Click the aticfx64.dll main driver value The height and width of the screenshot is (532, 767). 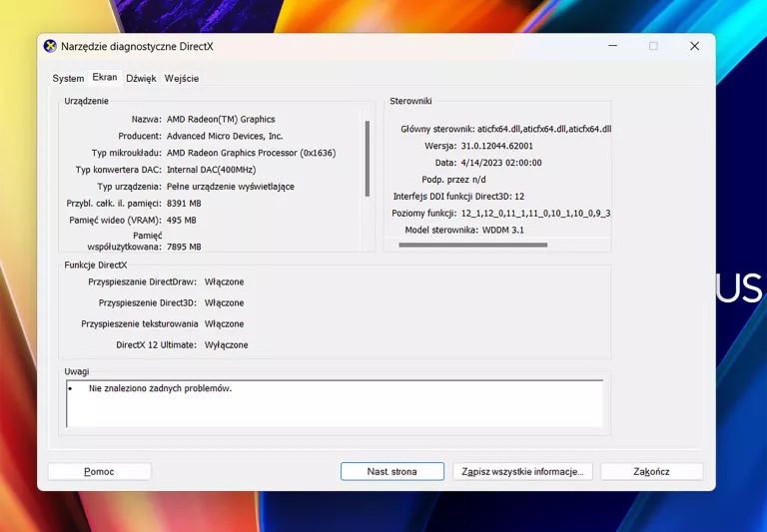click(544, 129)
